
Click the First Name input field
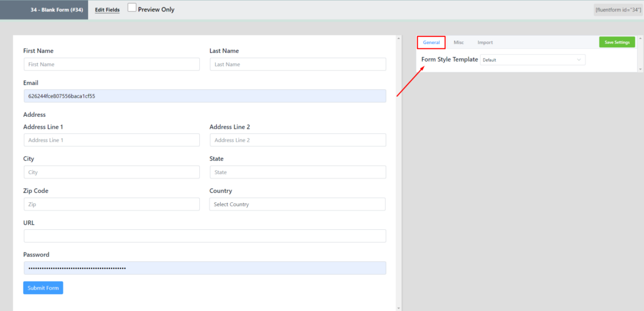point(112,65)
